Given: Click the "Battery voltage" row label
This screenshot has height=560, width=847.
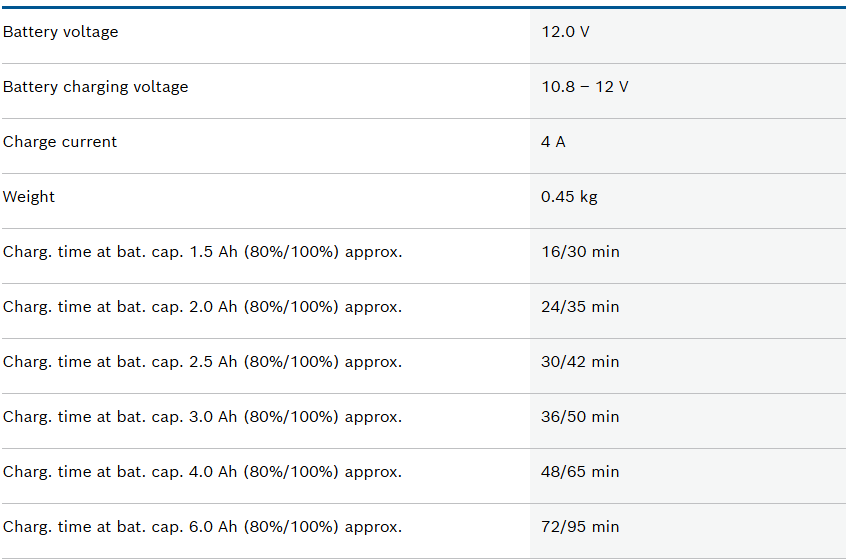Looking at the screenshot, I should click(x=61, y=32).
